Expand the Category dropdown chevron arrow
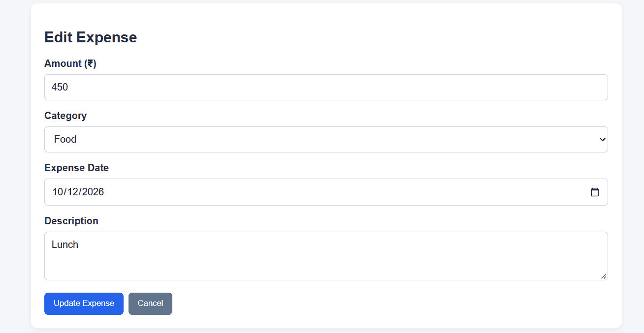This screenshot has width=644, height=333. (602, 140)
